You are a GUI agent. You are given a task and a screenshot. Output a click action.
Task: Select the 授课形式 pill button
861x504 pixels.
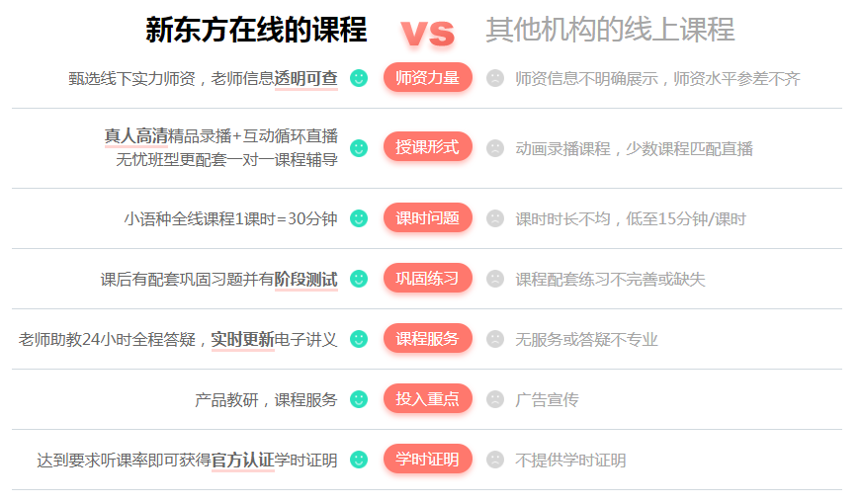coord(428,146)
